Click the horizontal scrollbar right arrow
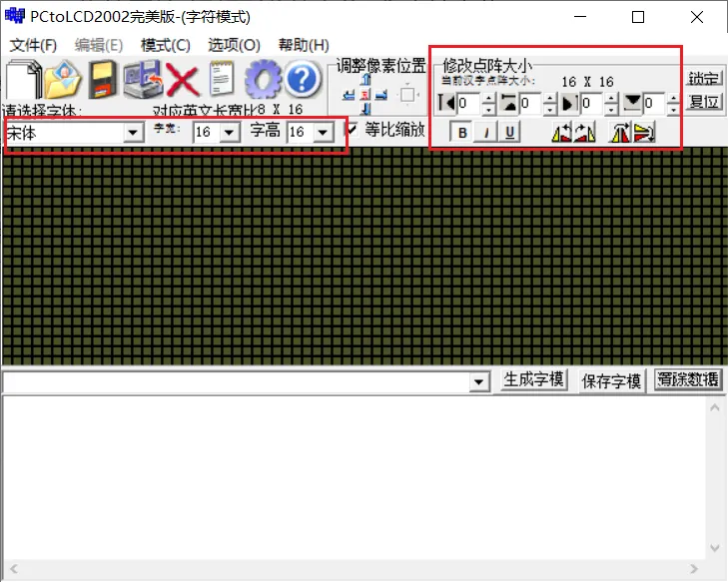The width and height of the screenshot is (728, 582). click(694, 569)
